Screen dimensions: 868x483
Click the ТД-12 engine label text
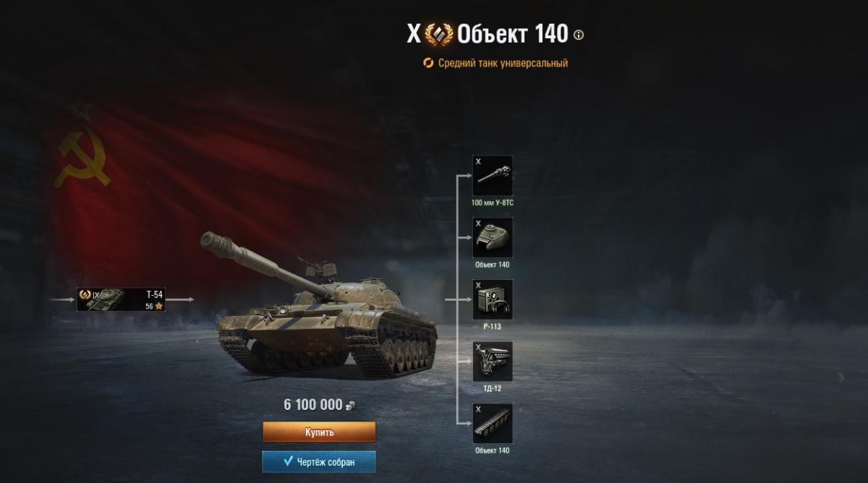[x=493, y=388]
